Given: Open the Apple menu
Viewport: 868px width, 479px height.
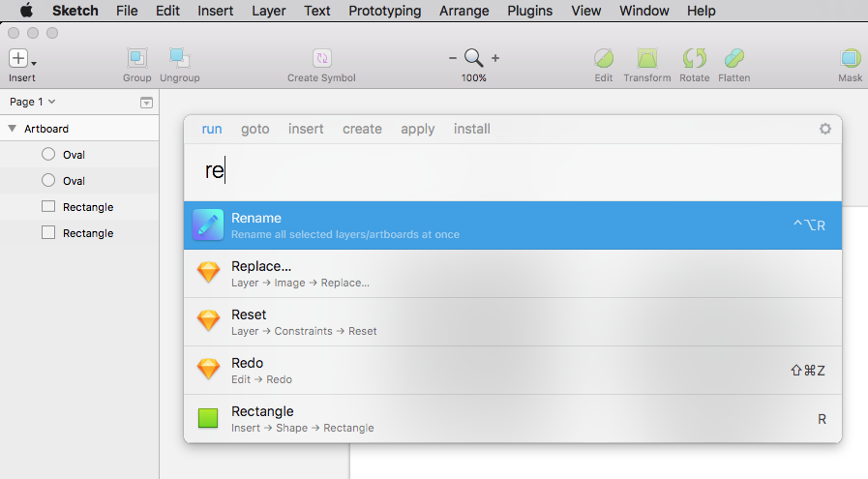Looking at the screenshot, I should coord(26,11).
